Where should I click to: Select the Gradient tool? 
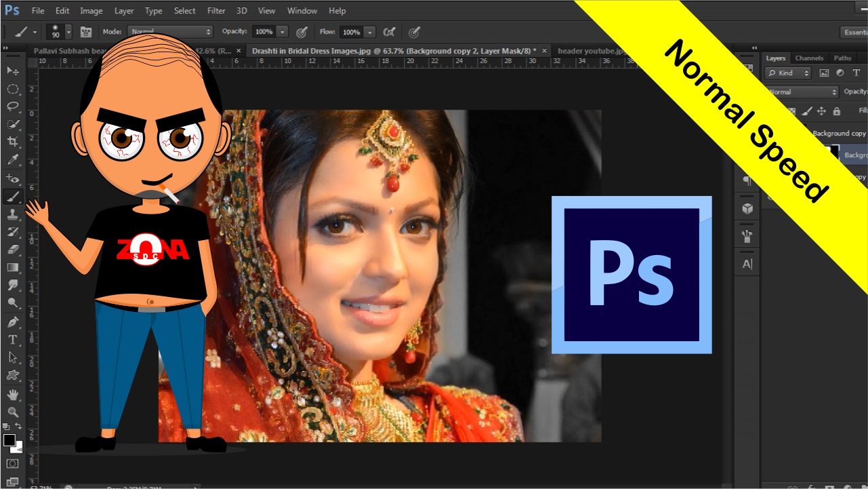coord(13,267)
